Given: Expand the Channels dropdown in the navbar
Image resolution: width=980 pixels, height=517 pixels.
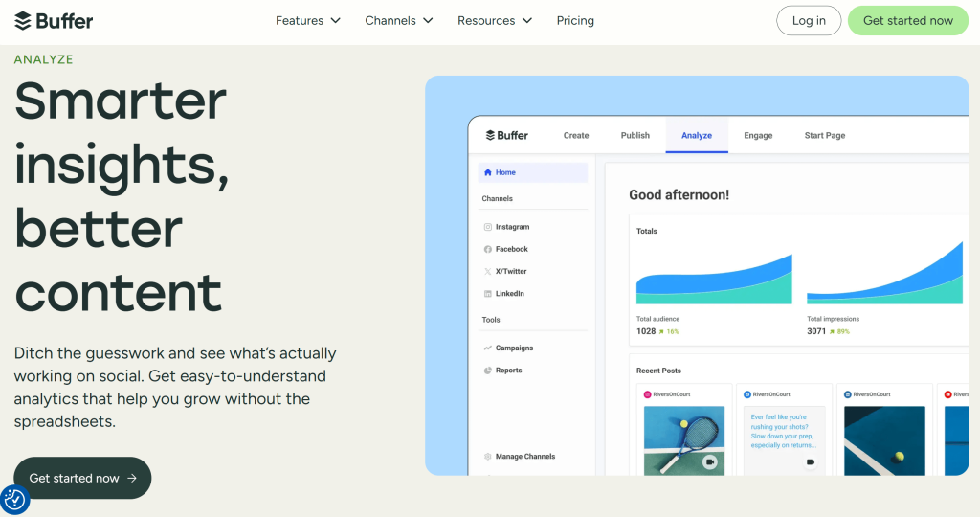Looking at the screenshot, I should (x=399, y=21).
